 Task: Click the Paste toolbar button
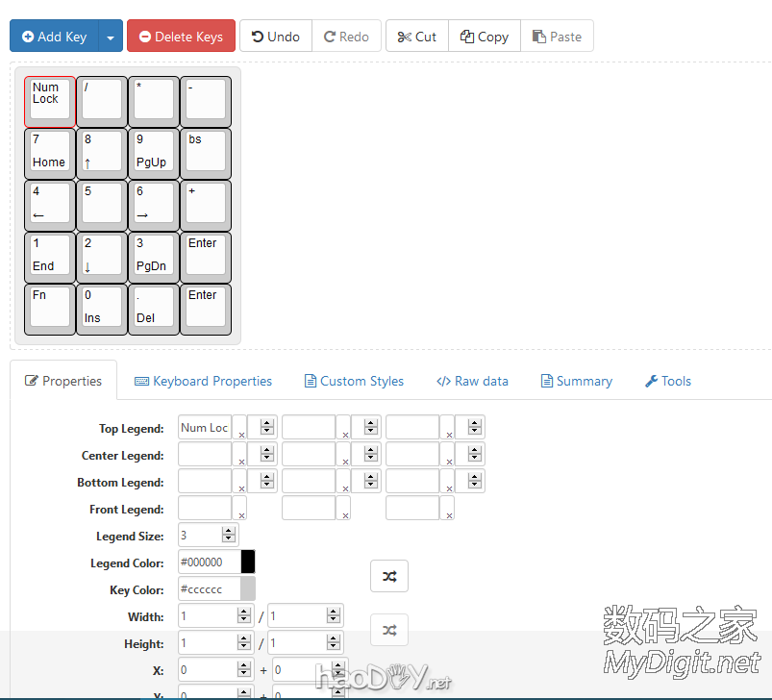click(557, 37)
